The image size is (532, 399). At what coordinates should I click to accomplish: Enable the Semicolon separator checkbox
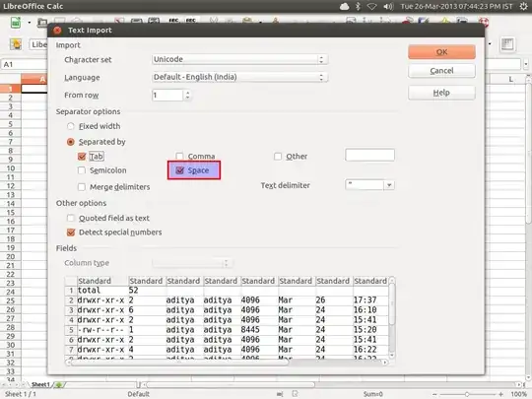[x=82, y=170]
